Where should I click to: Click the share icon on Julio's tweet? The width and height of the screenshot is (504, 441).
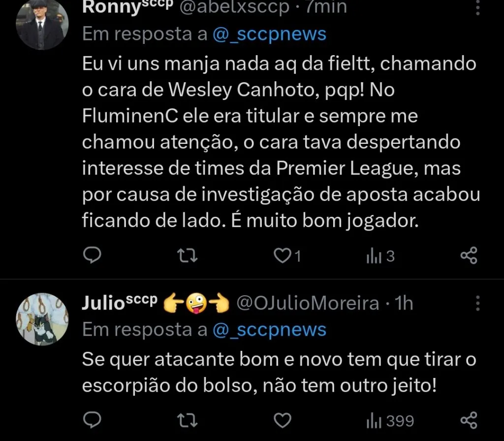tap(469, 420)
